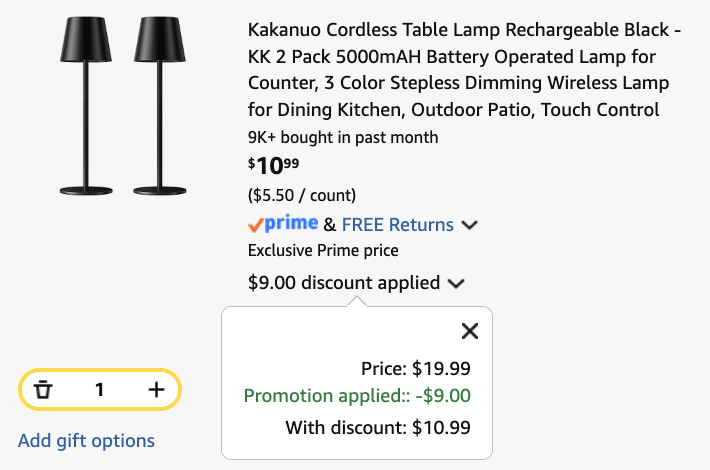Click the green Promotion applied line
The width and height of the screenshot is (710, 470).
357,396
